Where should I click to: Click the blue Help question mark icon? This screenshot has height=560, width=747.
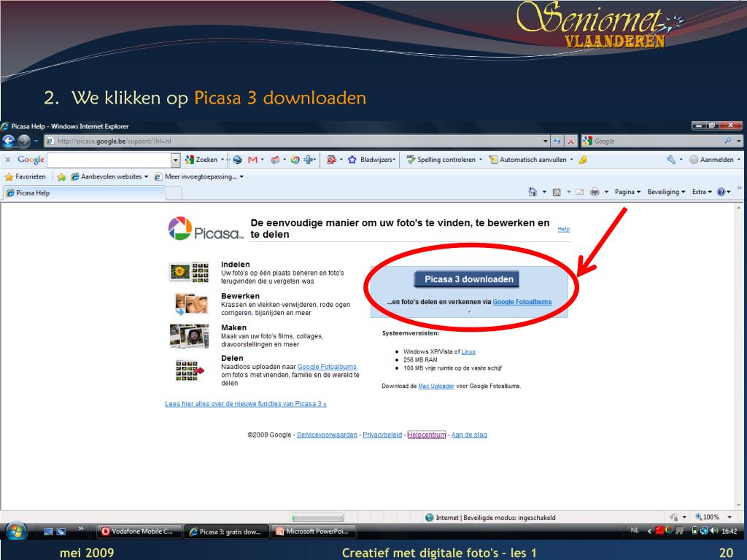[721, 192]
